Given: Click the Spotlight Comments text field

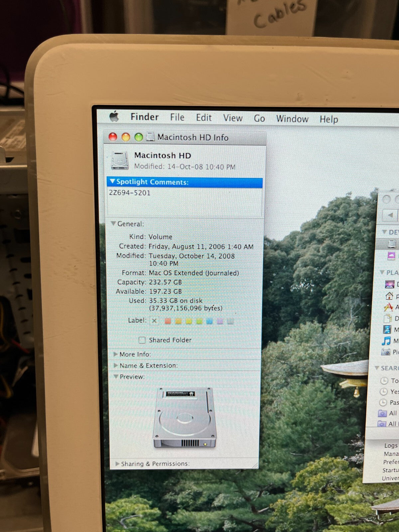Looking at the screenshot, I should [x=185, y=201].
